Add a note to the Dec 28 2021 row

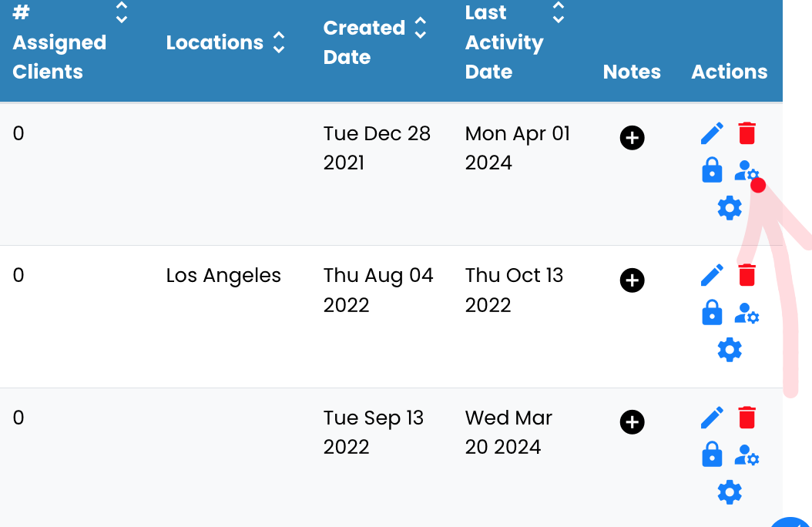632,138
